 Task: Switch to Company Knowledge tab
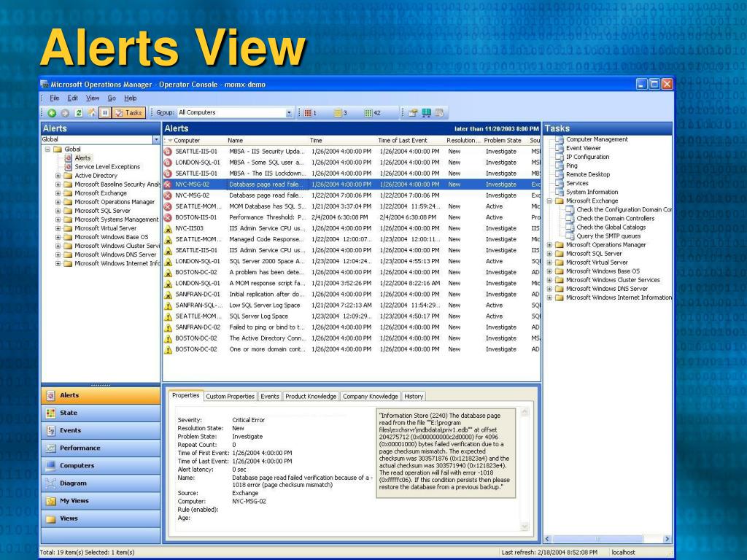pyautogui.click(x=370, y=396)
